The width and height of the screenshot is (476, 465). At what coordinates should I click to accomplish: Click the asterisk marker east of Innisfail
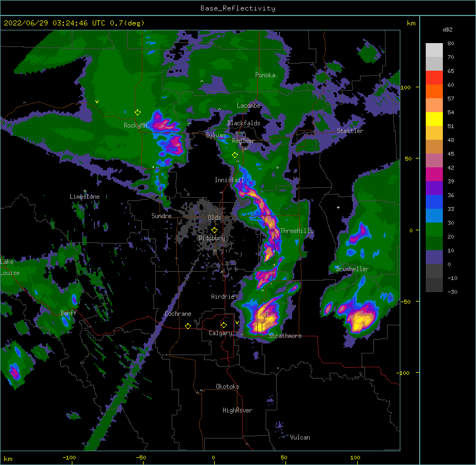tap(277, 168)
